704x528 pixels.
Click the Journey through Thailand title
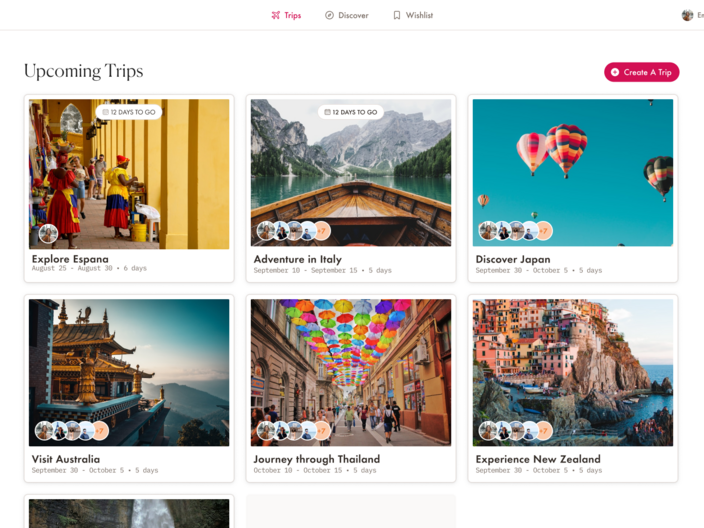tap(317, 459)
